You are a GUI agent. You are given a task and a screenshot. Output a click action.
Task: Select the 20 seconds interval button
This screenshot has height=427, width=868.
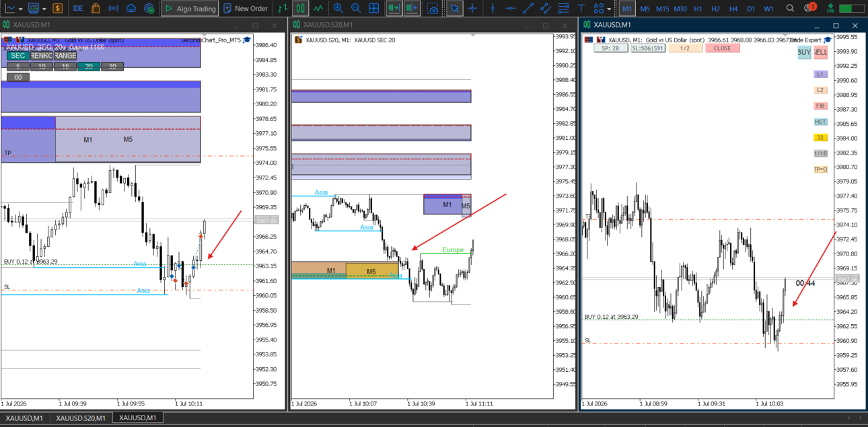coord(89,67)
